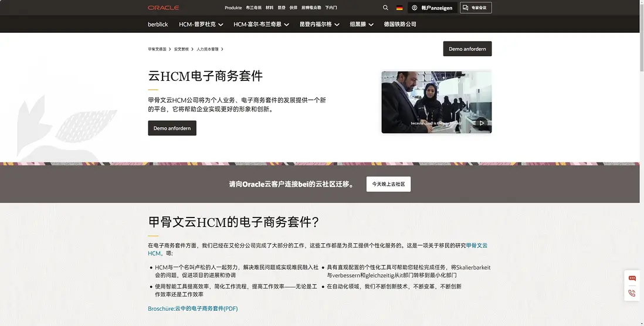Open the floating chat bubble icon
Viewport: 644px width, 326px height.
pyautogui.click(x=632, y=278)
